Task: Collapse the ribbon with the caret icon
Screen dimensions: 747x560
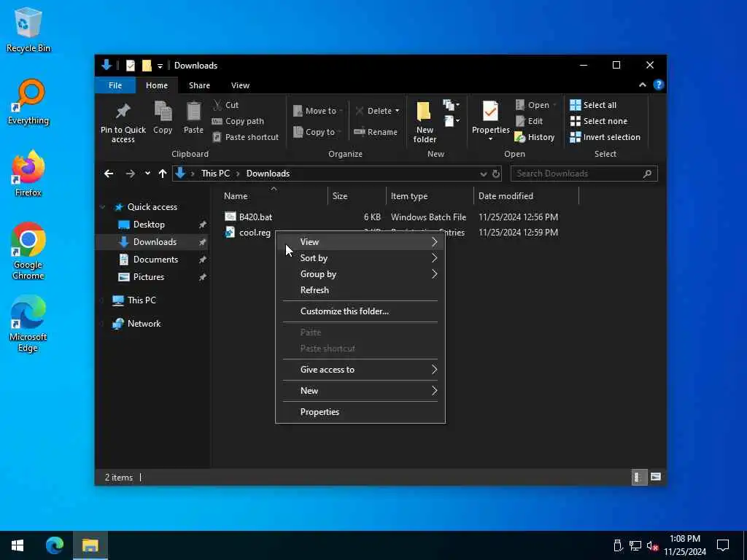Action: click(642, 85)
